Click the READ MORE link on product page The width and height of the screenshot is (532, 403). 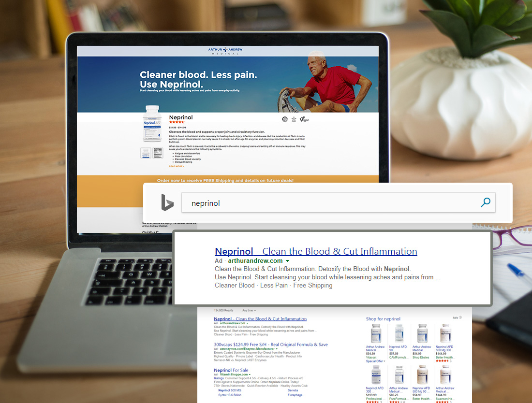click(x=177, y=166)
